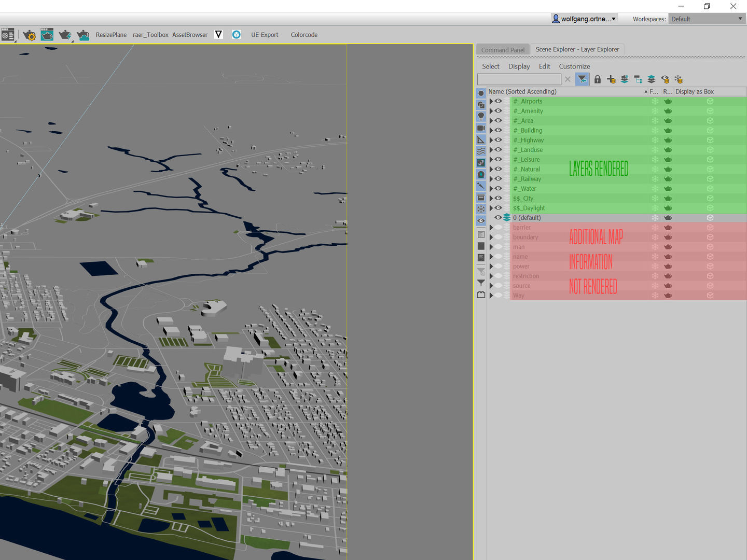Click the freeze snowflake in #_Water row
The width and height of the screenshot is (747, 560).
pyautogui.click(x=655, y=189)
